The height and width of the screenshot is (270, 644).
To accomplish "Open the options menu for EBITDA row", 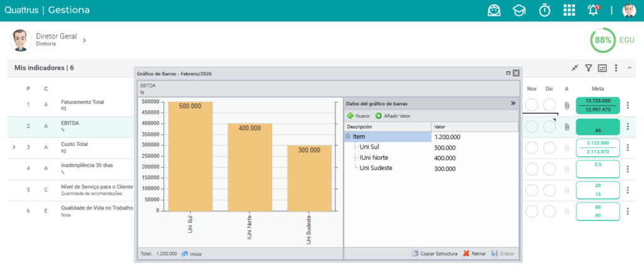I will pos(628,126).
